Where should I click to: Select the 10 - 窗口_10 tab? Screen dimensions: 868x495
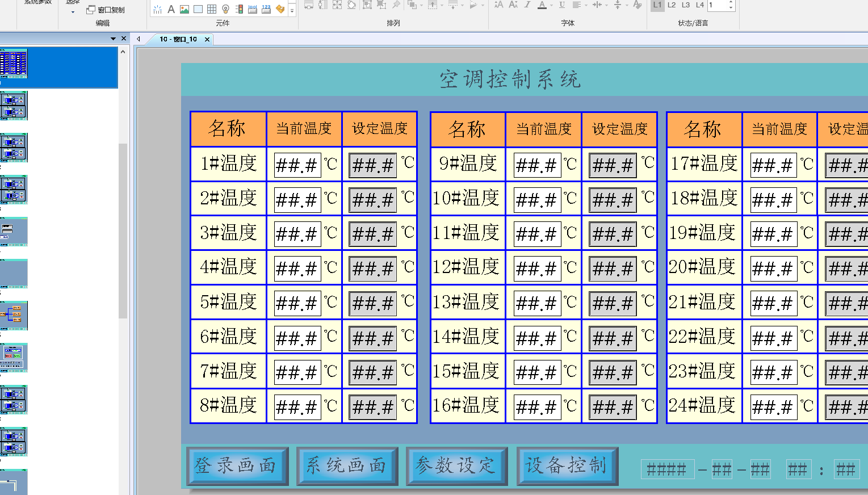(178, 39)
